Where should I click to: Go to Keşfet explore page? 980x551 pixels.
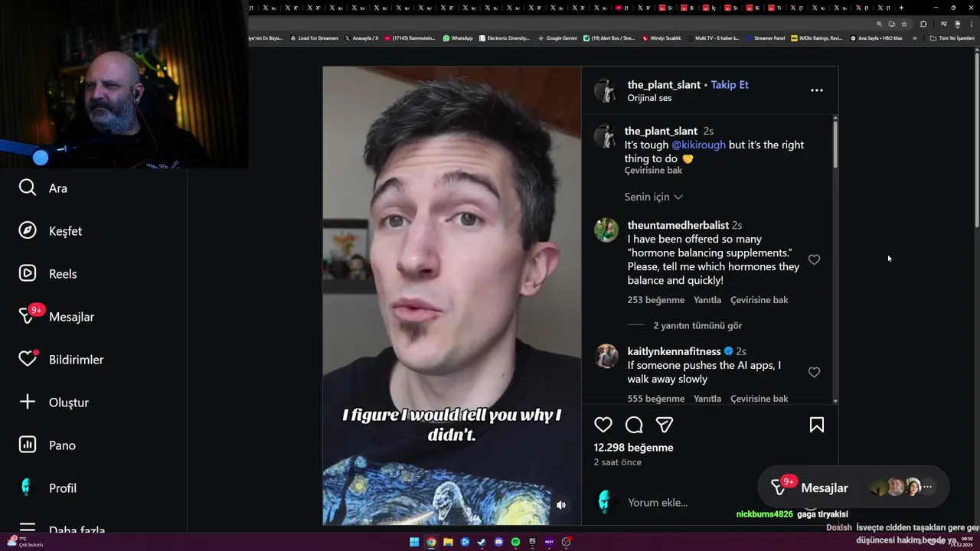click(50, 230)
